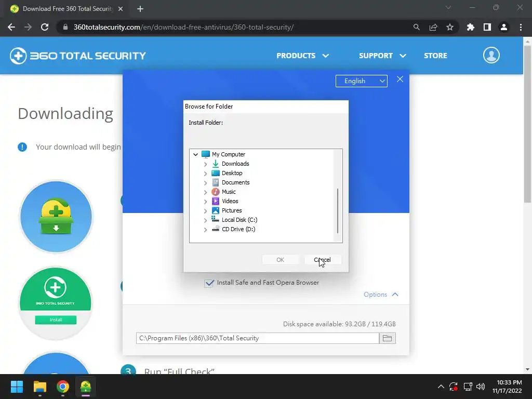Click the Music icon in folder tree

click(216, 192)
